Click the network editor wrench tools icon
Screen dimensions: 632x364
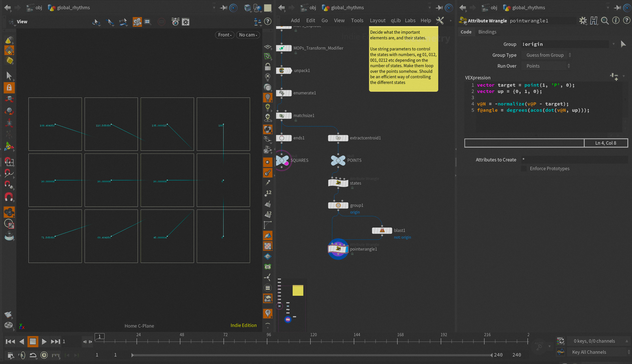[440, 21]
